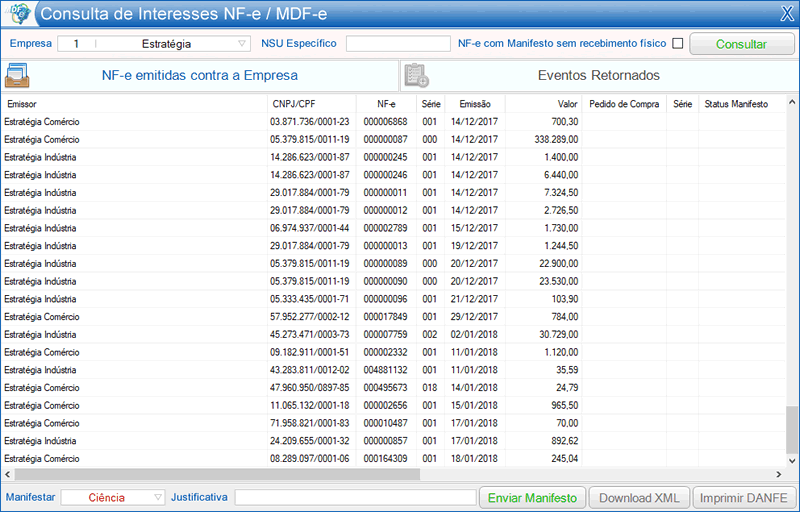Click CNPJ 05.333.435/0001-71
This screenshot has height=512, width=800.
click(310, 299)
